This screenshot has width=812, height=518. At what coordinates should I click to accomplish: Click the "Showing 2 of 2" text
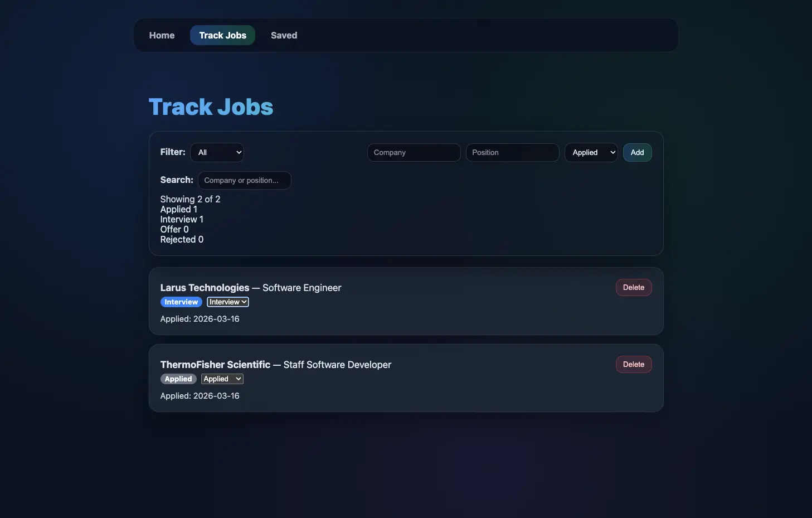(x=190, y=199)
